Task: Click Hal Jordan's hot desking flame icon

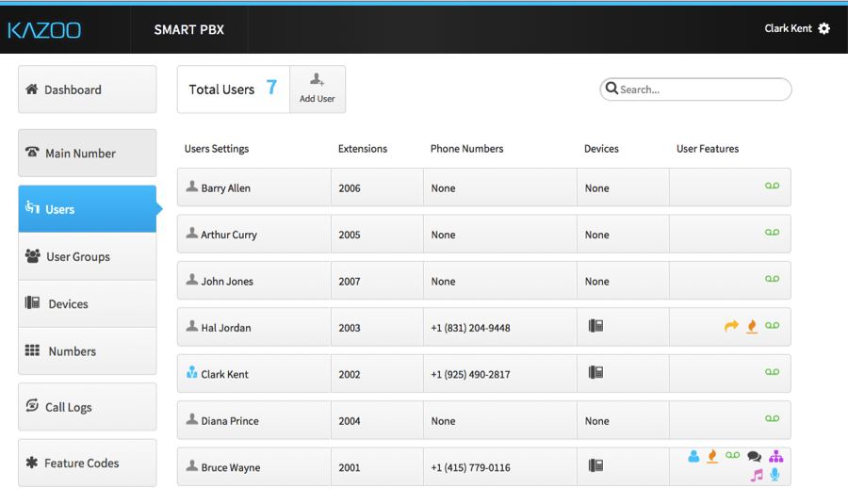Action: coord(752,326)
